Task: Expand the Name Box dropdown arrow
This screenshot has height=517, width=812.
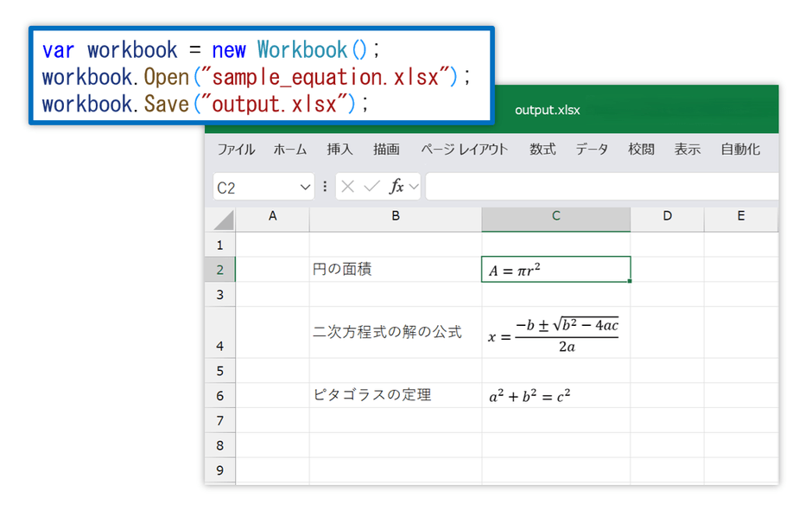Action: pyautogui.click(x=305, y=187)
